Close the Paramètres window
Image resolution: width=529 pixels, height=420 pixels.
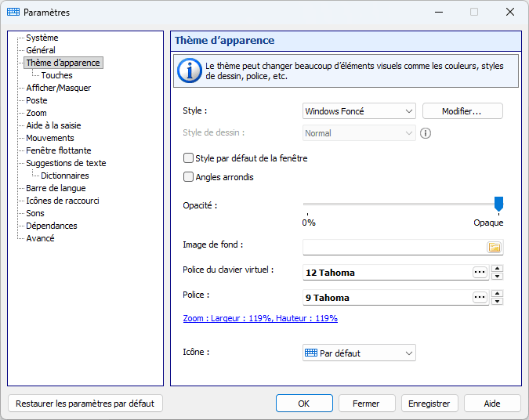[x=509, y=12]
